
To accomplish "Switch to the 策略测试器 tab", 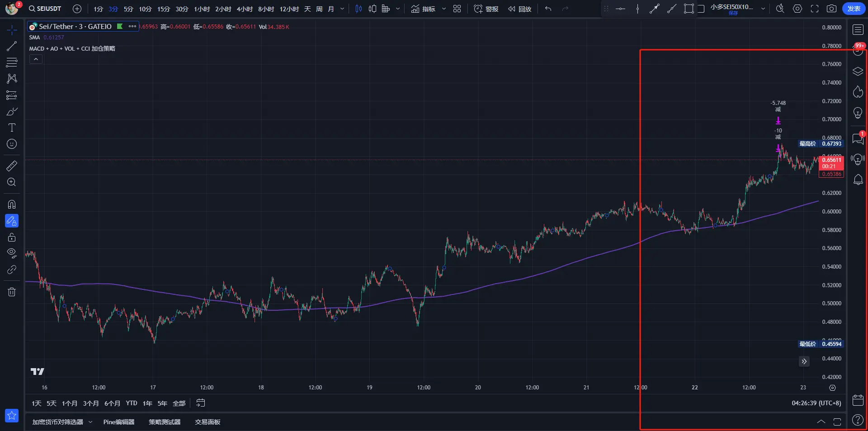I will [x=165, y=422].
